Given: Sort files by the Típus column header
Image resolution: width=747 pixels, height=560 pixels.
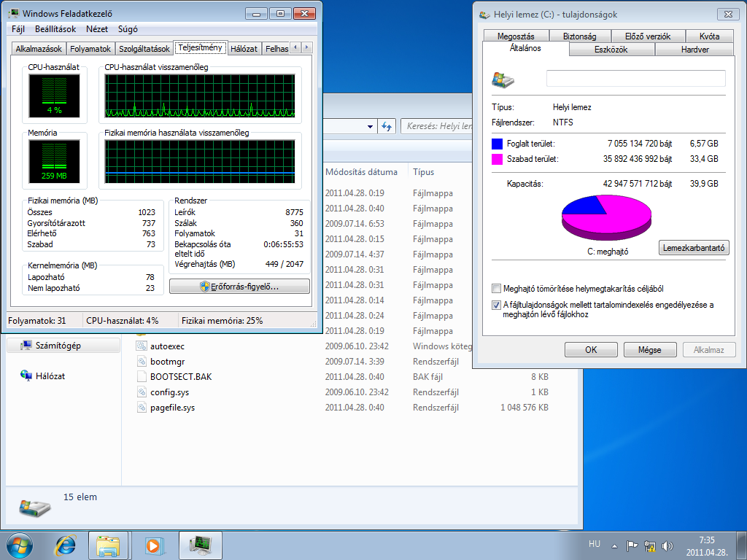Looking at the screenshot, I should coord(424,172).
